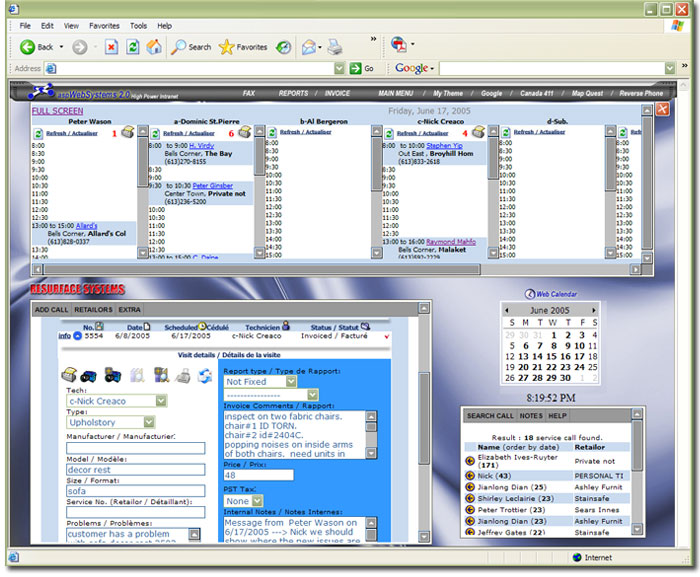Viewport: 700px width, 577px height.
Task: Refresh the d-Sub. schedule icon
Action: 506,133
